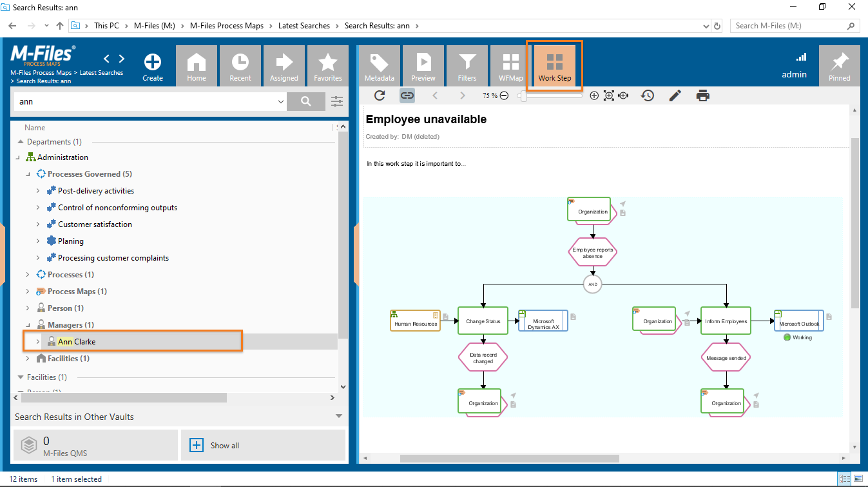Click the zoom in plus icon
The image size is (868, 487).
tap(594, 95)
